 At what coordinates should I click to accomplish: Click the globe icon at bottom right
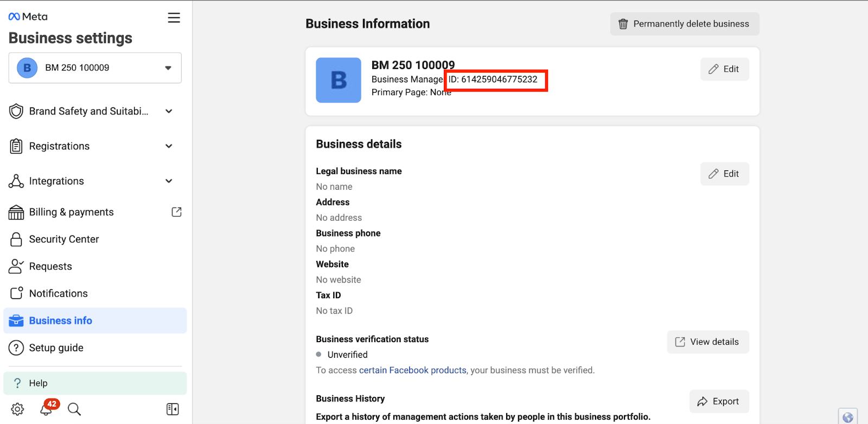point(848,417)
